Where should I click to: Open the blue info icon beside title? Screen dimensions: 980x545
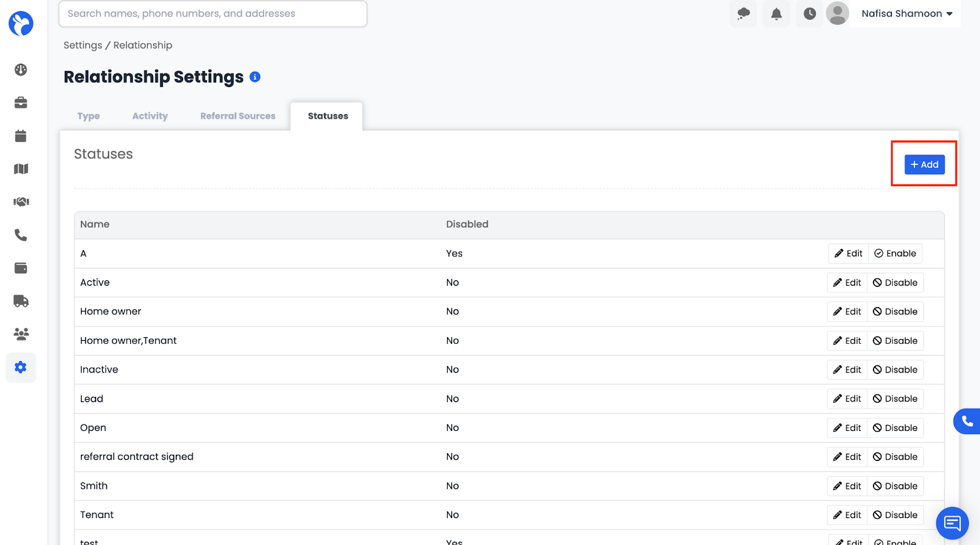tap(255, 77)
